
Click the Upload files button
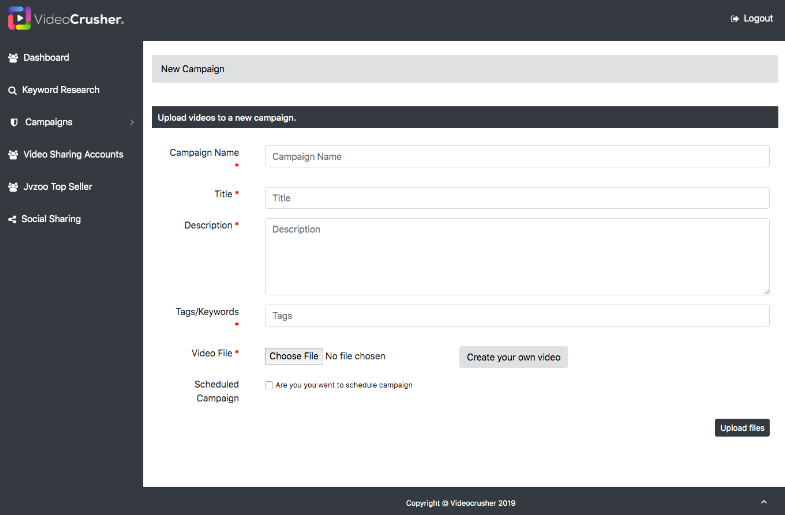(x=742, y=428)
